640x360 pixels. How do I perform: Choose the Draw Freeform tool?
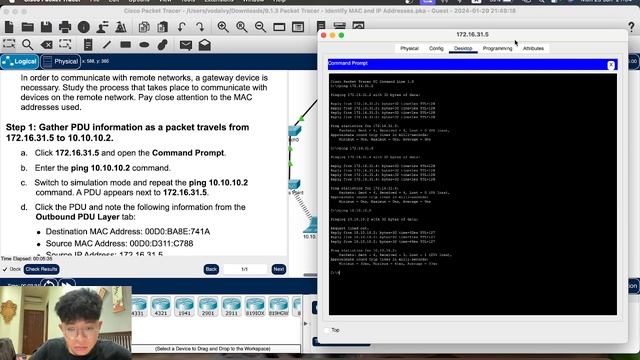tap(163, 44)
